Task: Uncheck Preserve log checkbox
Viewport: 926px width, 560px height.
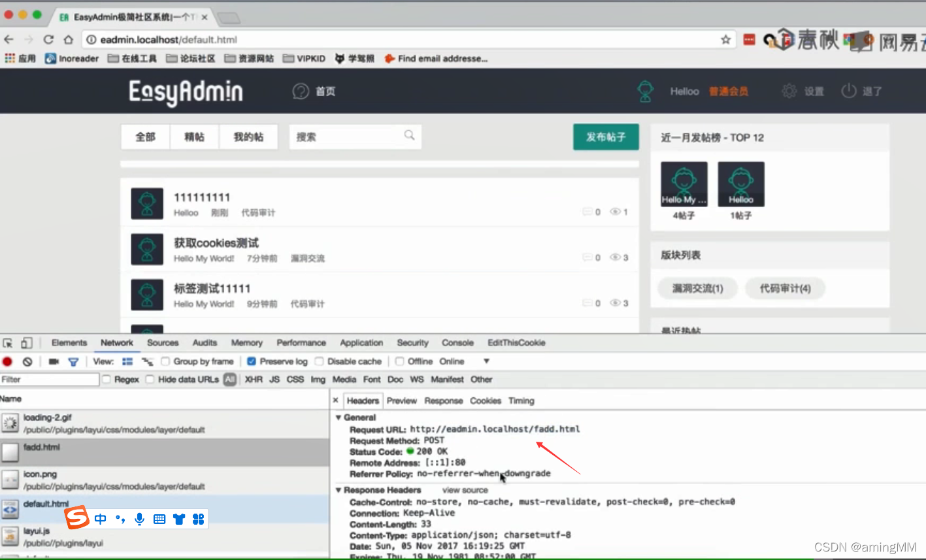Action: coord(252,361)
